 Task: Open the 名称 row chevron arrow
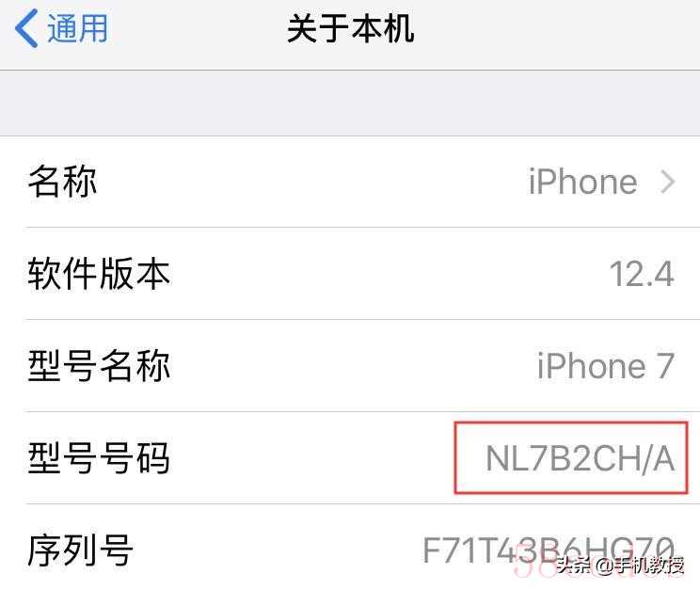667,183
